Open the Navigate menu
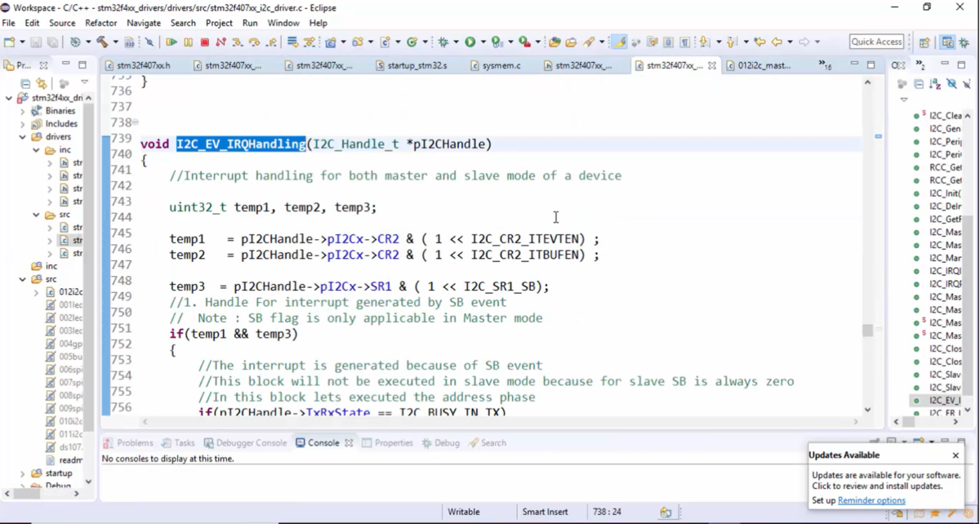Screen dimensions: 980x524 [144, 23]
